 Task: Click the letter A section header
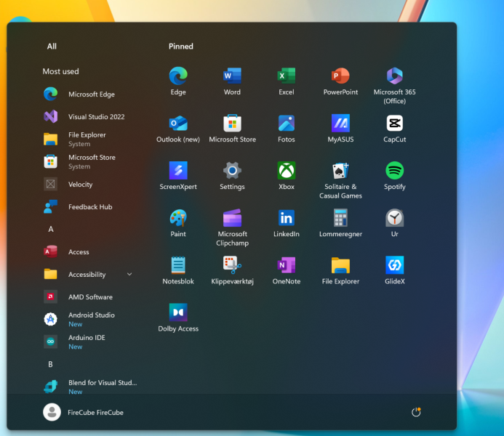tap(50, 229)
